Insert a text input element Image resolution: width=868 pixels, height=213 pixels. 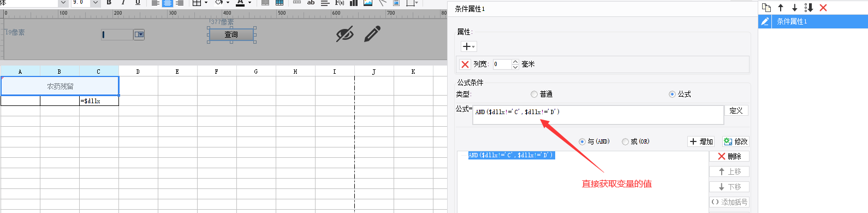coord(297,3)
